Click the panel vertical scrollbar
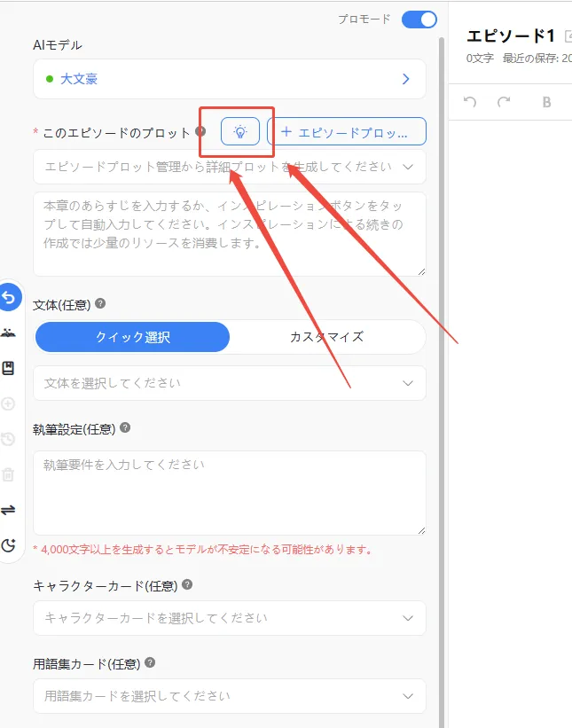 [x=442, y=380]
